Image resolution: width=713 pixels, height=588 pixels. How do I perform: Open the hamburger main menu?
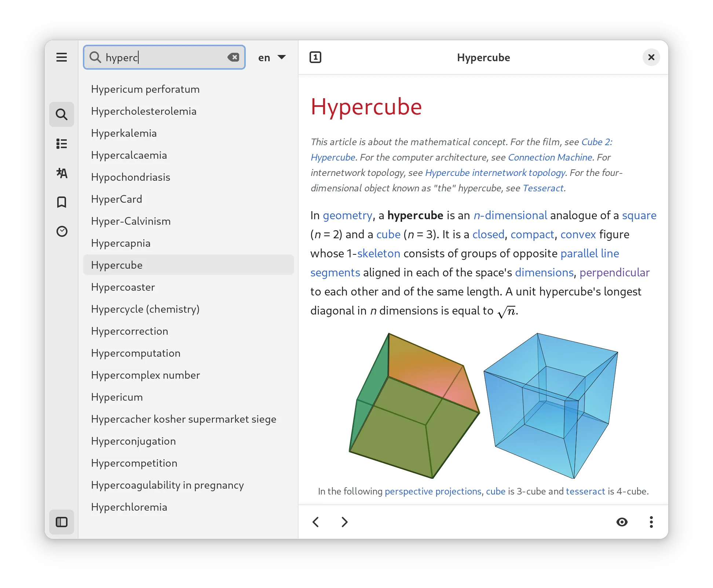click(x=62, y=57)
